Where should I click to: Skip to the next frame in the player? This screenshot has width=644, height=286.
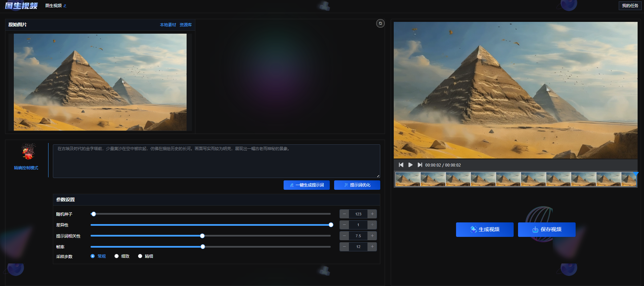[420, 165]
